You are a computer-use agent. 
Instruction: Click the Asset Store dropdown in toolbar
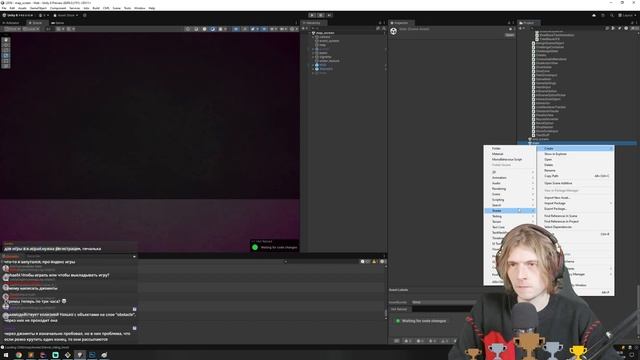pyautogui.click(x=66, y=16)
